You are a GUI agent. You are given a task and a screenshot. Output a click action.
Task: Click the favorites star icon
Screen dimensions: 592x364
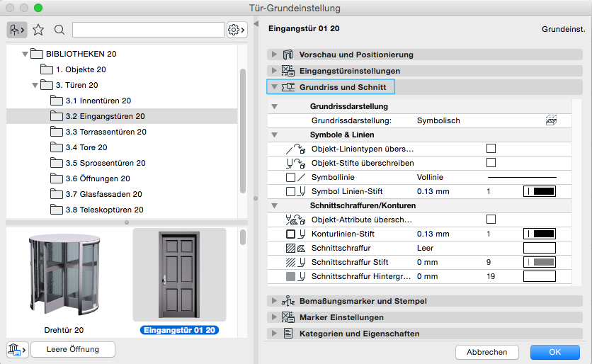click(x=38, y=29)
